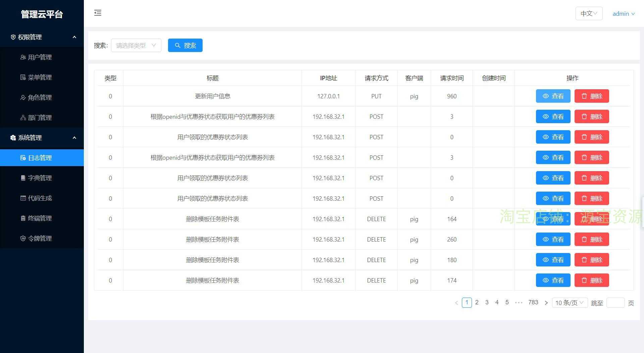Click the users icon beside 用户管理
Image resolution: width=644 pixels, height=353 pixels.
(x=23, y=57)
